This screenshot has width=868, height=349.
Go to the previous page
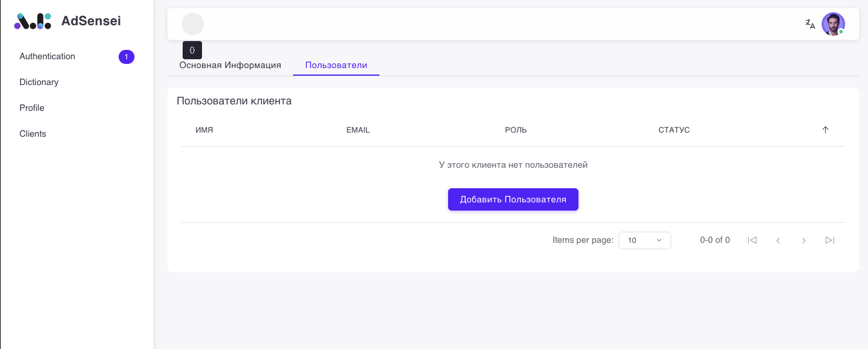(x=778, y=240)
